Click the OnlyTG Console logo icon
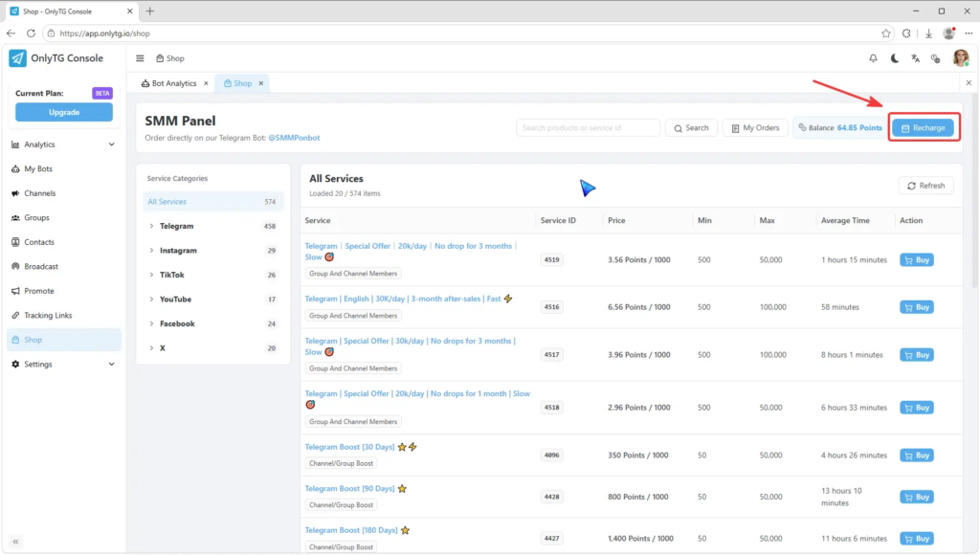 (x=17, y=58)
